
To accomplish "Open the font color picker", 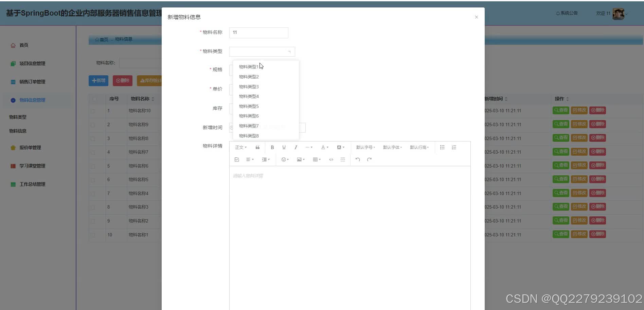I will point(325,147).
